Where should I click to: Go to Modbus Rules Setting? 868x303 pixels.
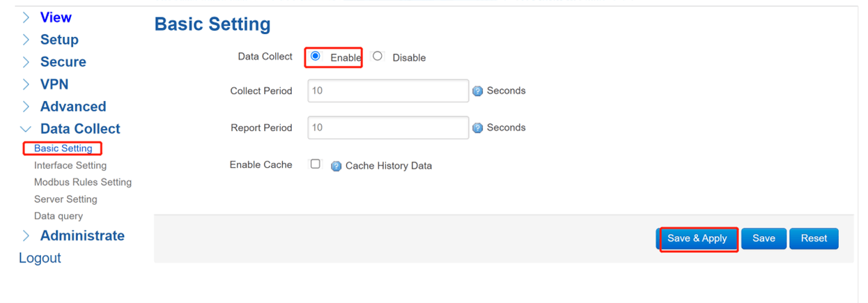pos(83,182)
